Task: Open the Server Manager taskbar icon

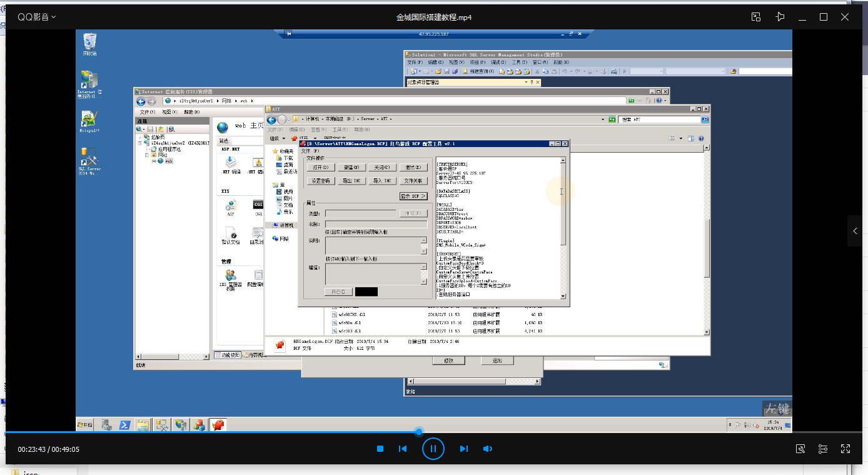Action: click(107, 425)
